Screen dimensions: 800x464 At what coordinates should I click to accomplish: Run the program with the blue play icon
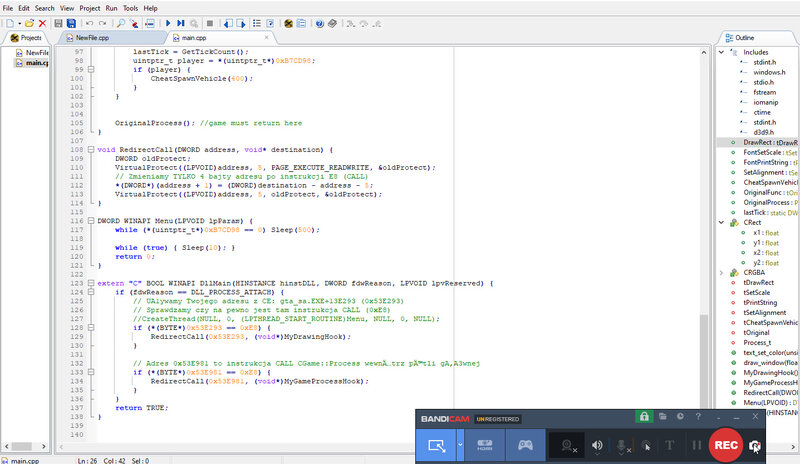(x=168, y=23)
